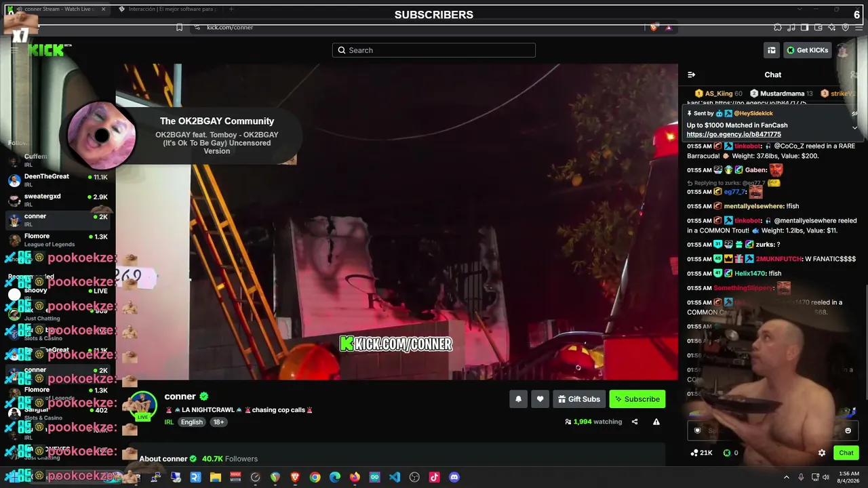This screenshot has height=488, width=868.
Task: Click the conner streamer avatar
Action: (x=142, y=407)
